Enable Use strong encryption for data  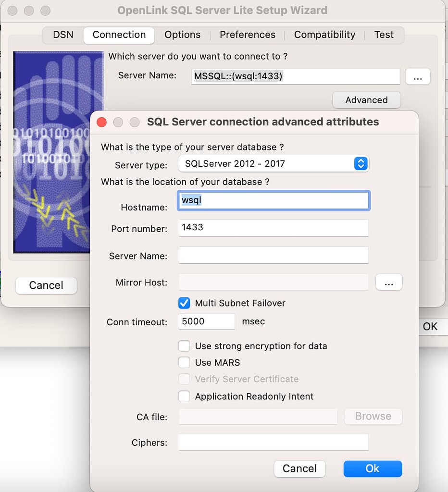(x=184, y=346)
